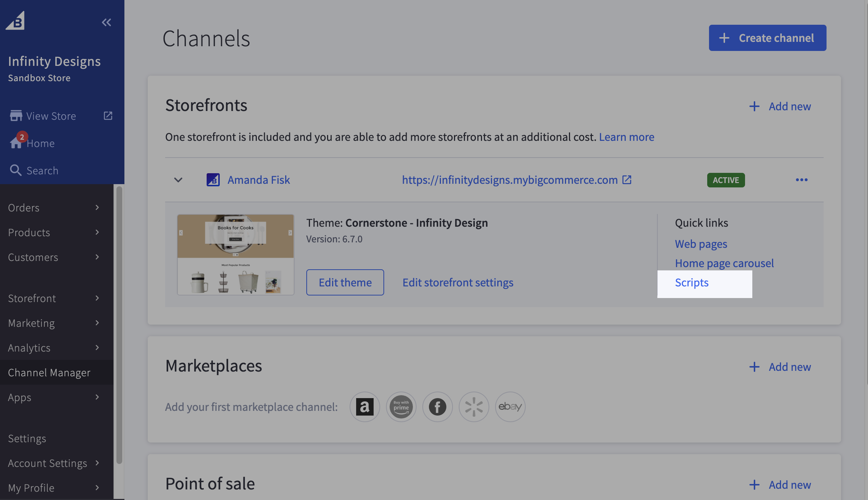Click the BigCommerce channel icon beside Amanda Fisk
Image resolution: width=868 pixels, height=500 pixels.
tap(213, 179)
